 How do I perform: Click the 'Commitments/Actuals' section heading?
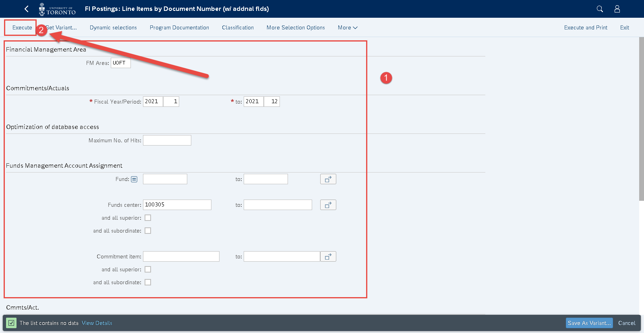(37, 88)
